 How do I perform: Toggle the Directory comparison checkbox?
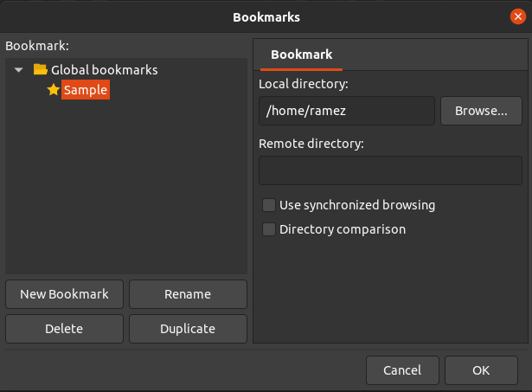point(269,229)
